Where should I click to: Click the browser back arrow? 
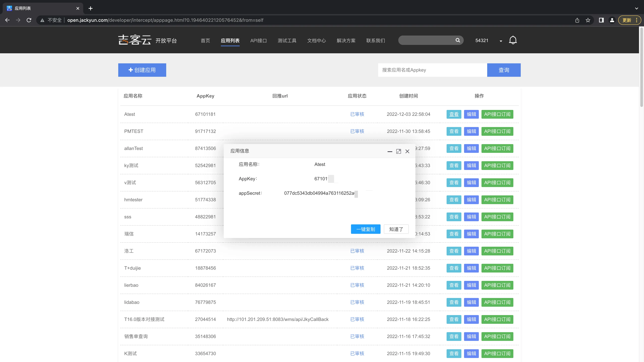pos(7,20)
